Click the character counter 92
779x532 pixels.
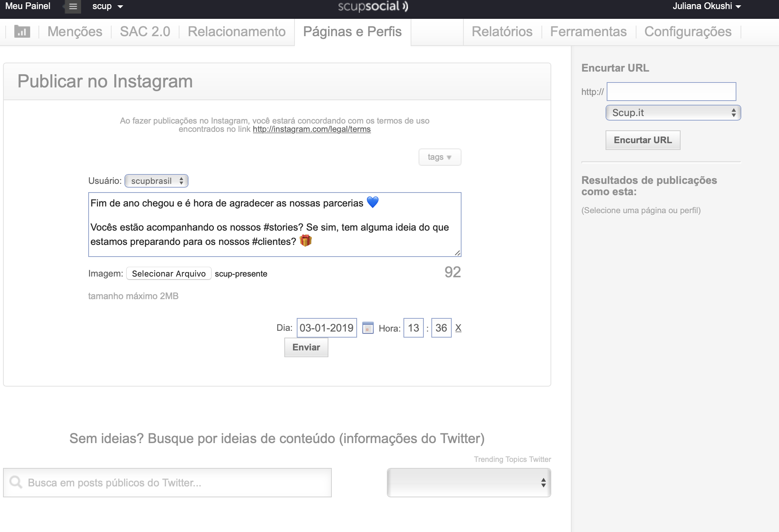pos(452,272)
